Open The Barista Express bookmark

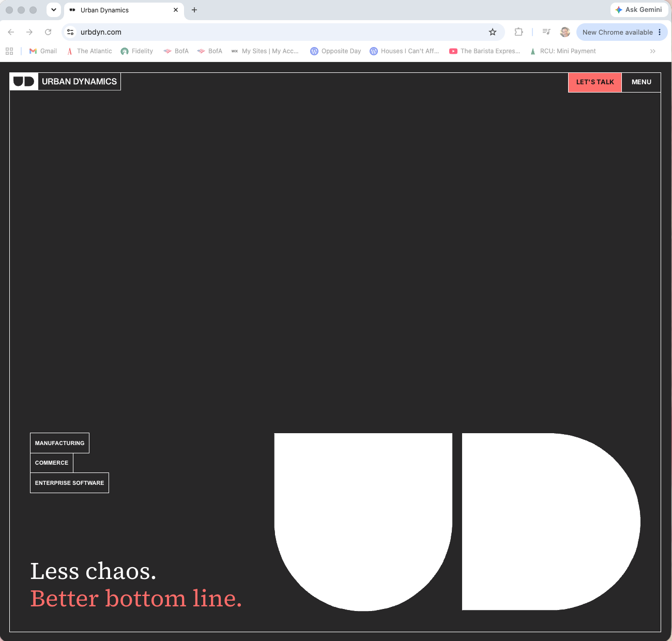click(x=485, y=51)
